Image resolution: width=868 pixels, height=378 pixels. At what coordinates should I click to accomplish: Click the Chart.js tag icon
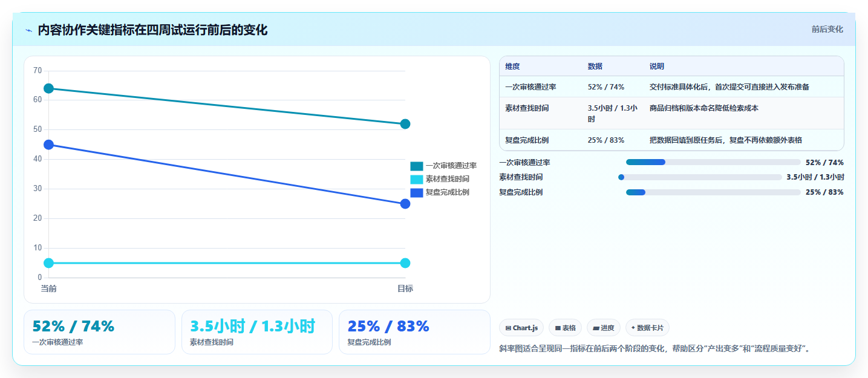508,328
